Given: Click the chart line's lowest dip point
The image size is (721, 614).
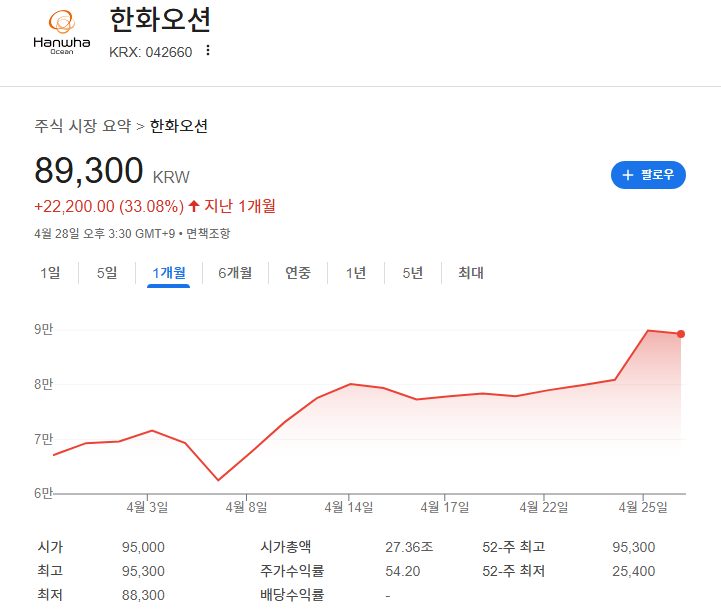Looking at the screenshot, I should pos(218,480).
